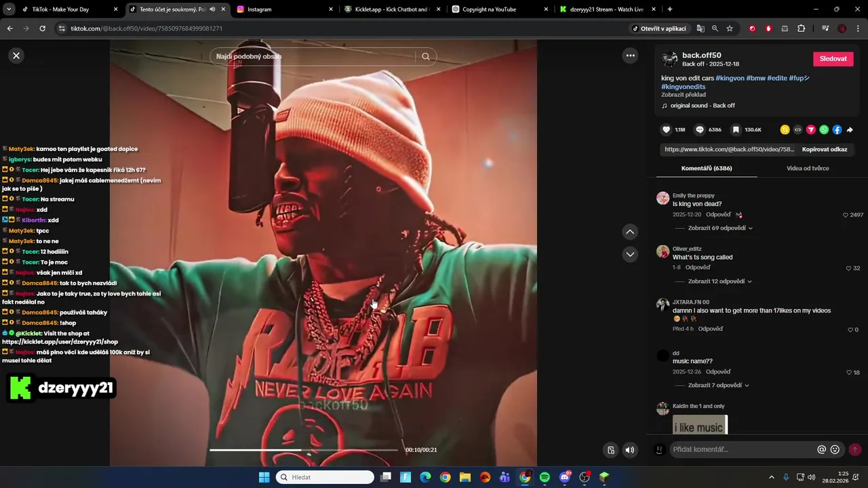Bookmark page with star icon

coord(730,28)
